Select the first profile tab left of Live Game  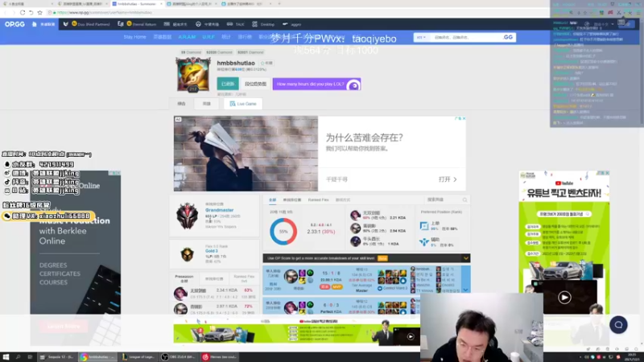pos(181,104)
